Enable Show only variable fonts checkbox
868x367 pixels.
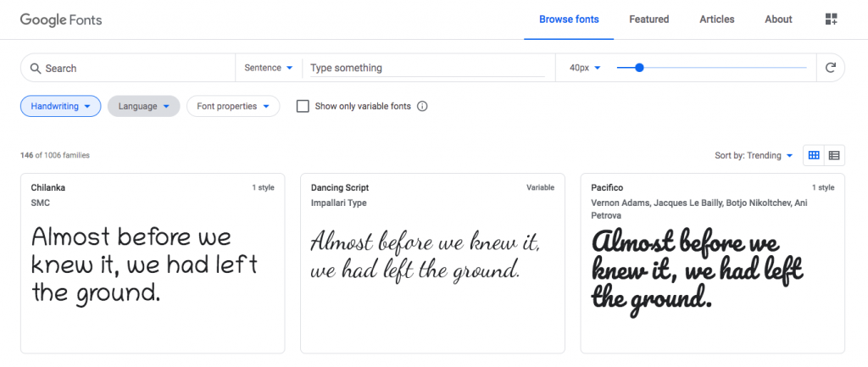[303, 106]
